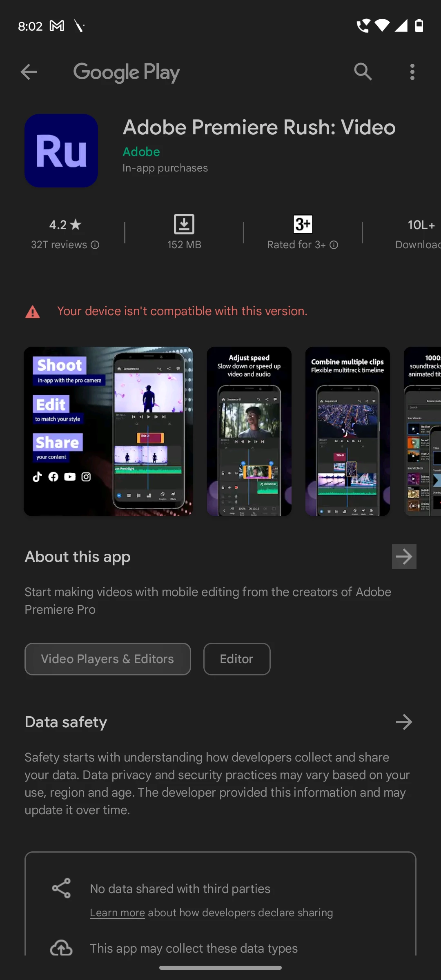The image size is (441, 980).
Task: Open Gmail notification icon in status bar
Action: pyautogui.click(x=57, y=26)
